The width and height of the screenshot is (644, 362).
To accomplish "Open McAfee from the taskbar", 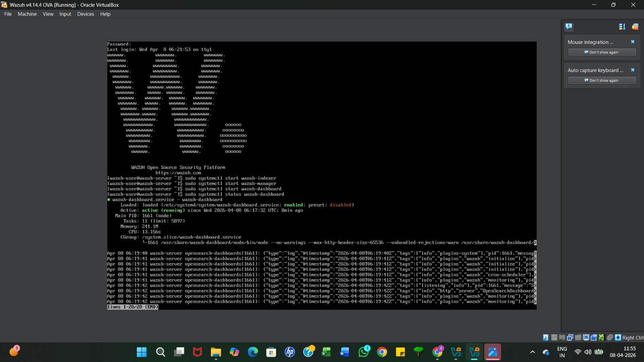I will point(197,352).
